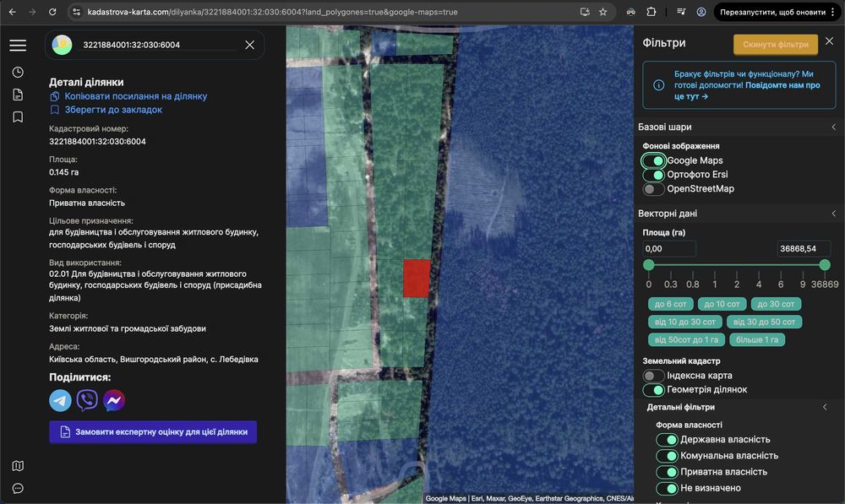Share the parcel via Viber
Screen dimensions: 845x504
pos(87,400)
